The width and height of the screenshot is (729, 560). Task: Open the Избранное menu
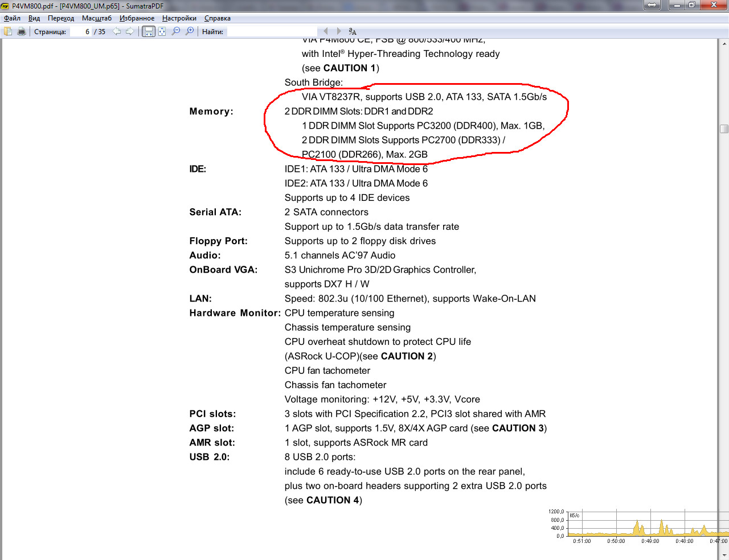(x=137, y=18)
